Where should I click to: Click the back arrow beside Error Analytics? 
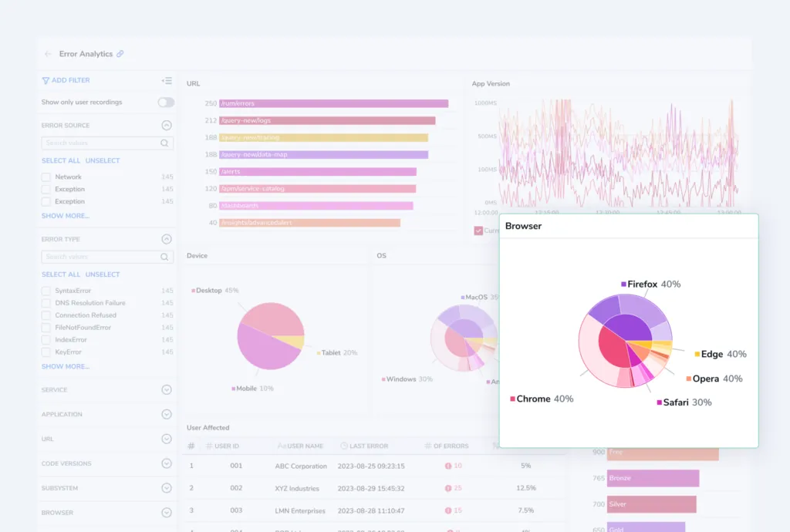point(48,54)
